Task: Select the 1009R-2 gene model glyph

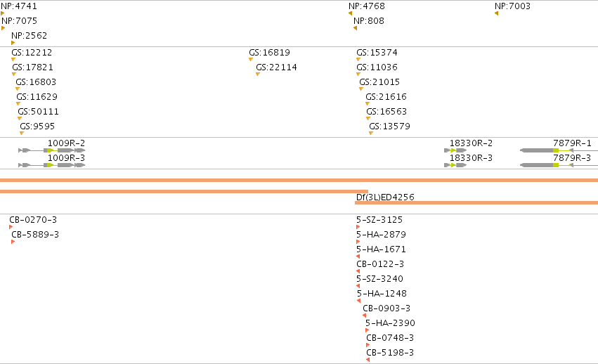Action: point(52,150)
